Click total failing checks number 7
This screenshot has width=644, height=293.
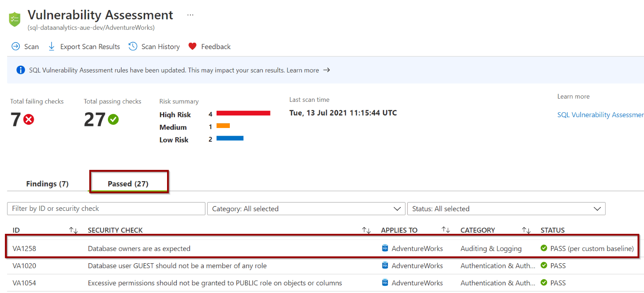tap(16, 120)
